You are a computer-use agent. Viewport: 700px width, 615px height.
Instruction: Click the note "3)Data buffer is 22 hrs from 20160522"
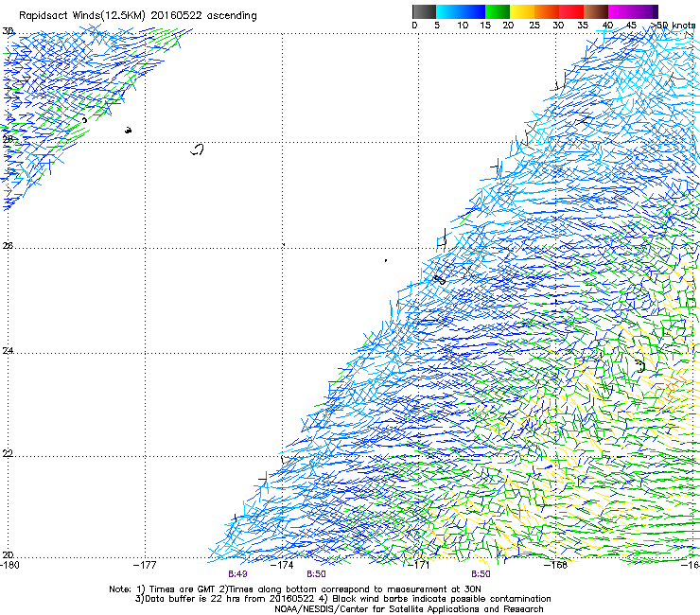[226, 599]
